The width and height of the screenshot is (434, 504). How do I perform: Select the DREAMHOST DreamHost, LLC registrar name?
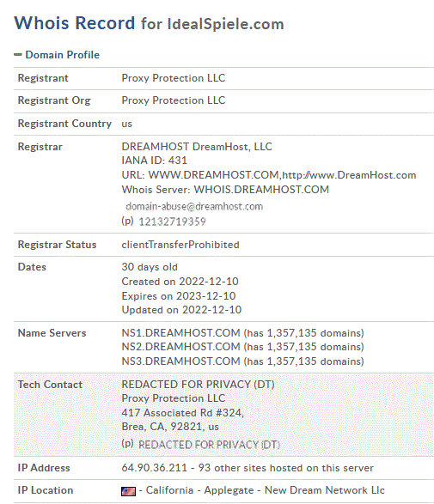click(x=197, y=147)
